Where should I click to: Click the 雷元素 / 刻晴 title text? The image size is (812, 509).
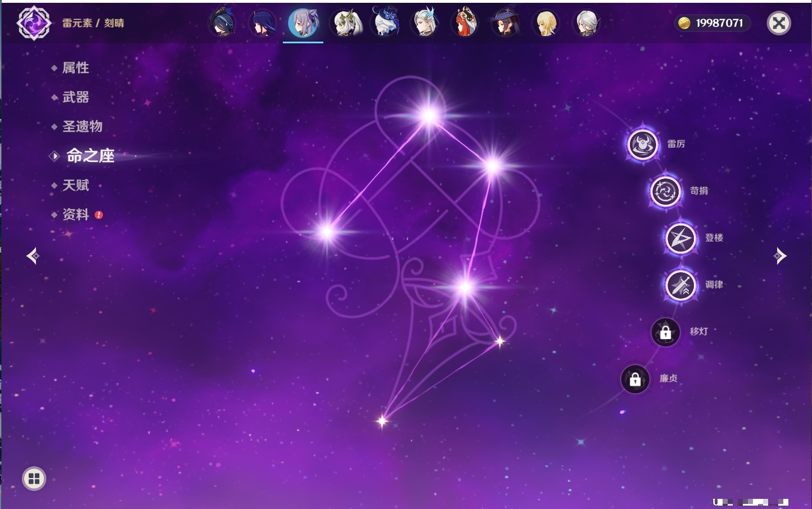pos(93,23)
